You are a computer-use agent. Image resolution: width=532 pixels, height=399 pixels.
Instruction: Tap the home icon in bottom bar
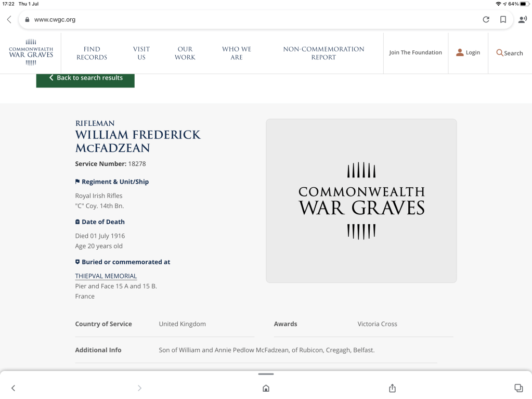[266, 388]
